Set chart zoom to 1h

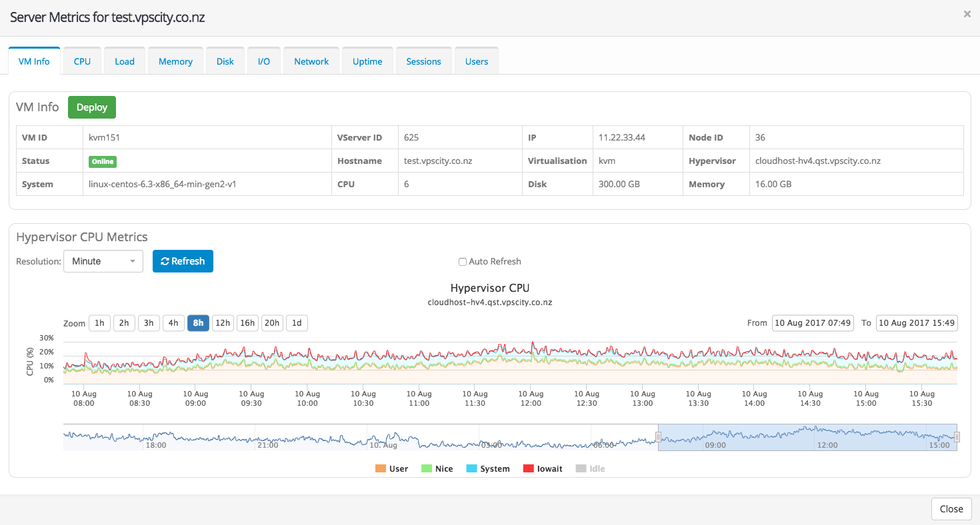[x=99, y=323]
